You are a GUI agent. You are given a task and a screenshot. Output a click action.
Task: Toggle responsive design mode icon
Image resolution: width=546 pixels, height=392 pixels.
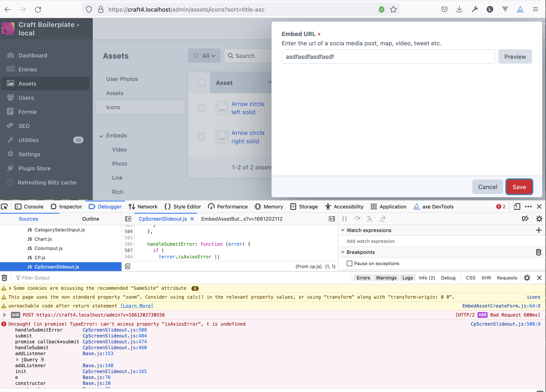[517, 207]
